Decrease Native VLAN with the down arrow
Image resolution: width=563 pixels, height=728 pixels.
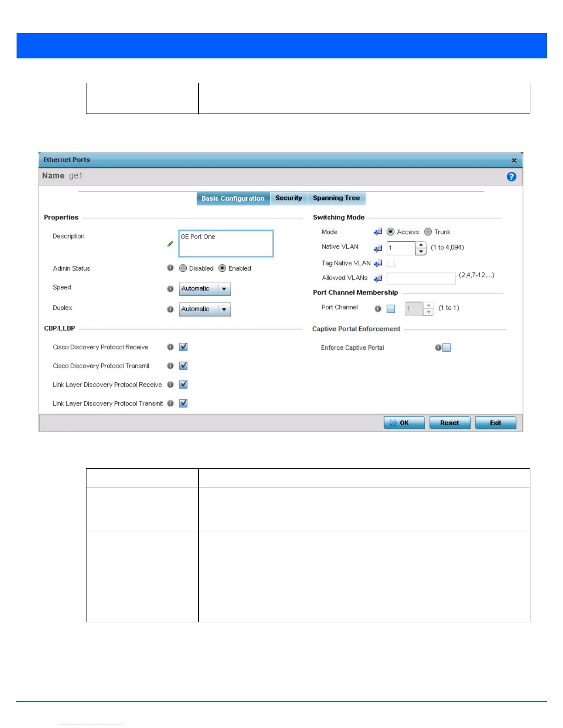(x=421, y=252)
